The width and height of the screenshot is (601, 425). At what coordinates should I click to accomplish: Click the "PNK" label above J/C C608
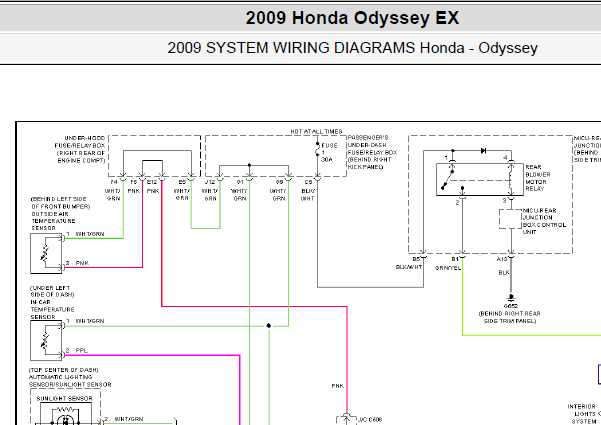pos(338,386)
